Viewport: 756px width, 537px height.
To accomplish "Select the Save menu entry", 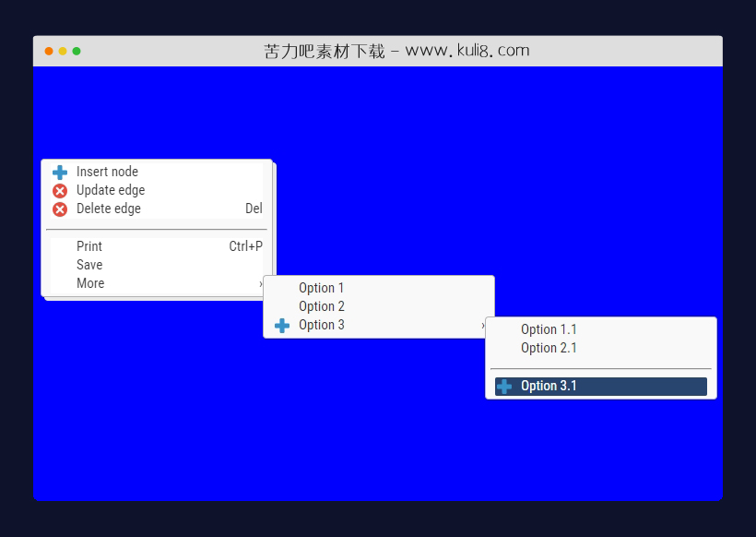I will [89, 265].
